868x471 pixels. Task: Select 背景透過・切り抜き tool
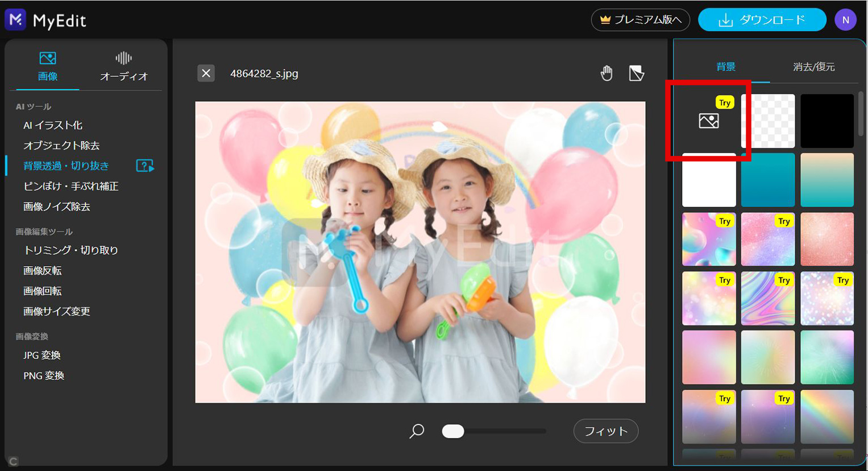(66, 166)
